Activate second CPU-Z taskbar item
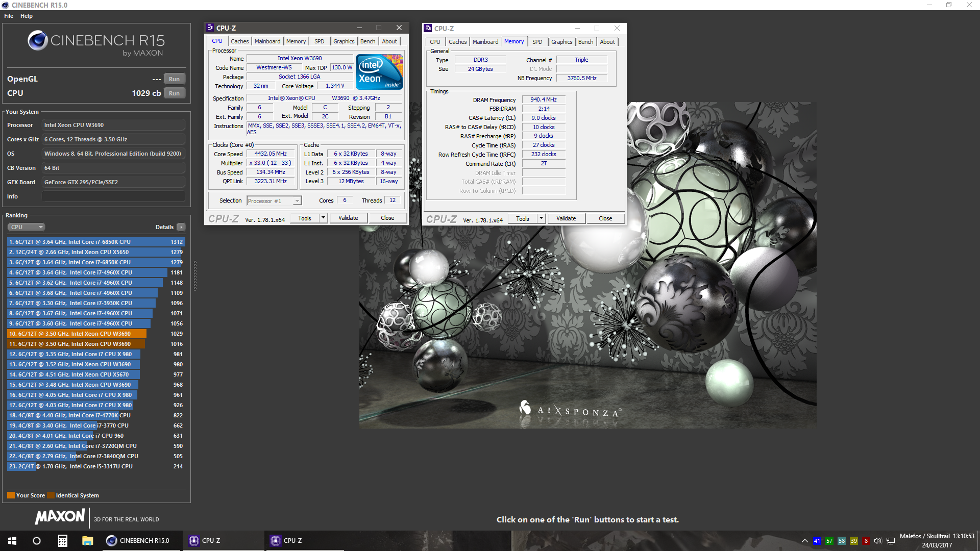This screenshot has width=980, height=551. click(x=304, y=541)
